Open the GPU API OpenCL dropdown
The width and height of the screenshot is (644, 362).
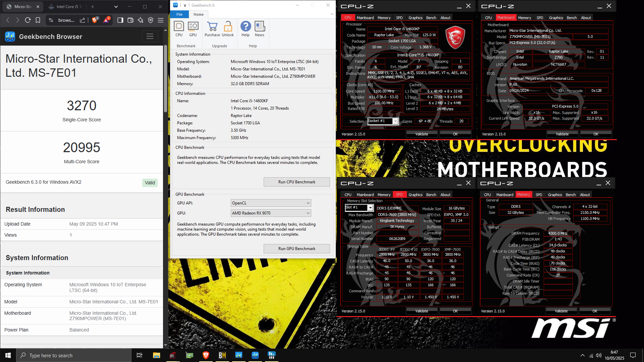tap(271, 203)
